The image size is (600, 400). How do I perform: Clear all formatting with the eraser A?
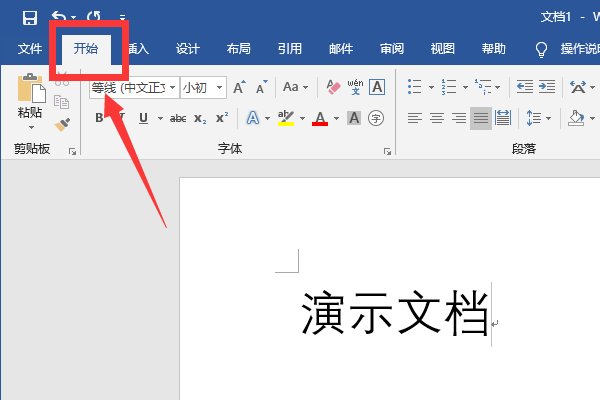333,87
